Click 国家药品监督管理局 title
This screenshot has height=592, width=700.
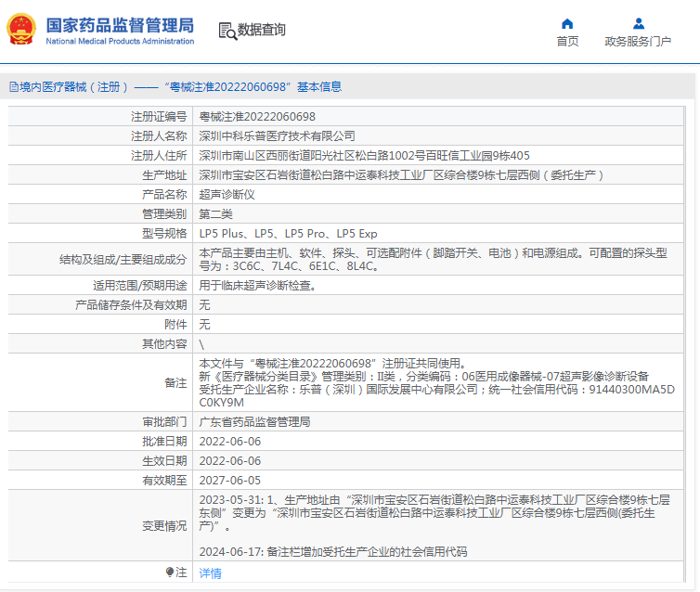[120, 25]
